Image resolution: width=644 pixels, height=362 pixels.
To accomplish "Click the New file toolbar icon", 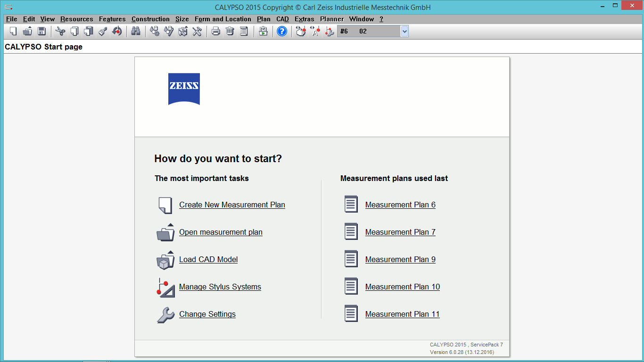I will [13, 31].
